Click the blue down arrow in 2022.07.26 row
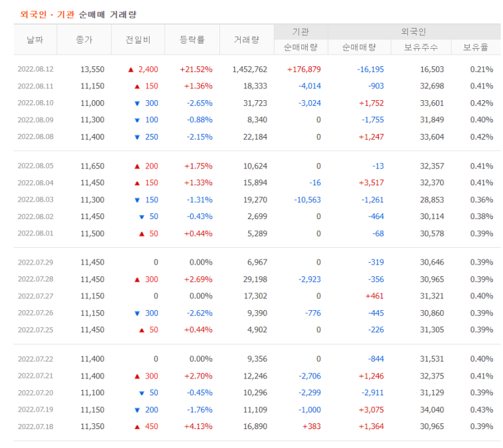 coord(137,313)
